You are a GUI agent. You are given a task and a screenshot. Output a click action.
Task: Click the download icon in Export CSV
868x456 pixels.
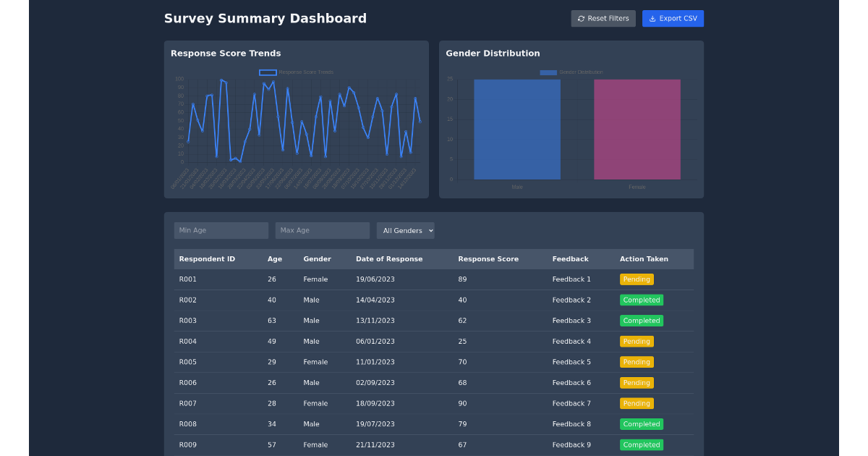[652, 19]
